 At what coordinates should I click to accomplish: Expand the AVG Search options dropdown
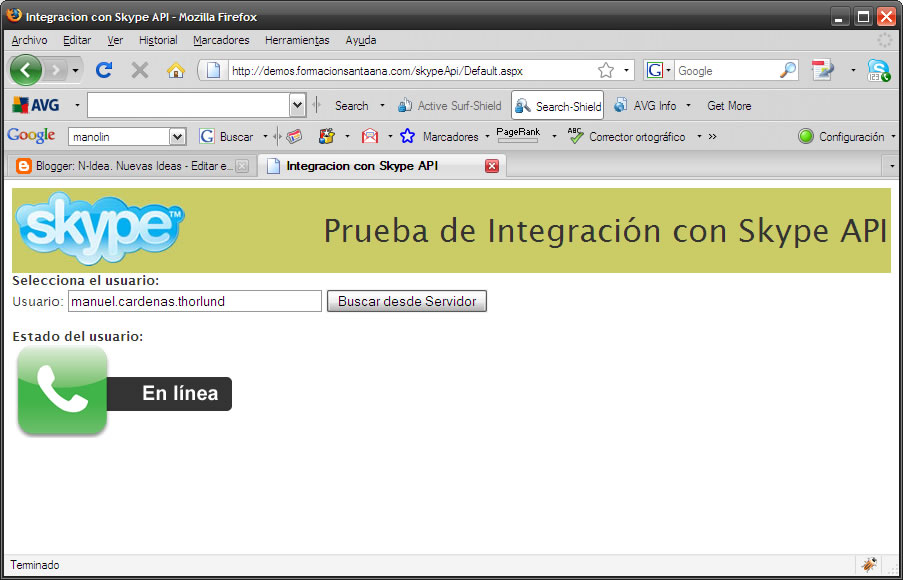pos(381,105)
